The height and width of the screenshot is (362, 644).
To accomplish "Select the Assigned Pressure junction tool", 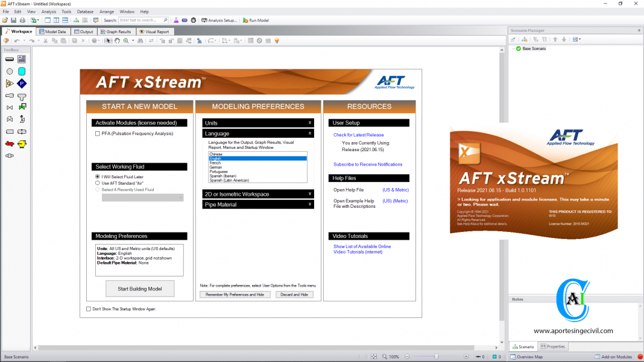I will point(22,83).
